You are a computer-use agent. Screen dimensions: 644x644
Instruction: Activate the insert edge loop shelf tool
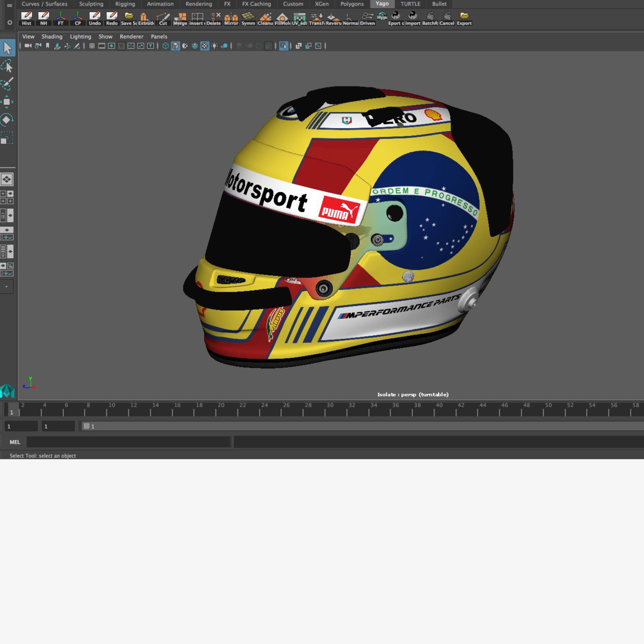(x=197, y=19)
